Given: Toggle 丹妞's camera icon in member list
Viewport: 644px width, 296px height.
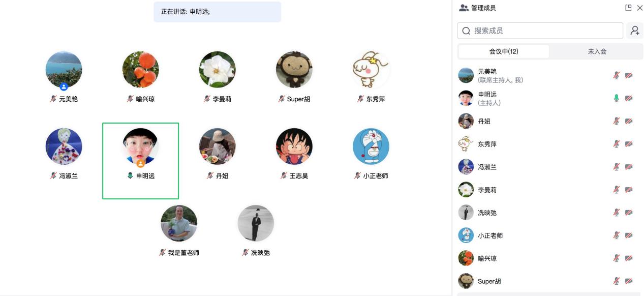Looking at the screenshot, I should 629,121.
